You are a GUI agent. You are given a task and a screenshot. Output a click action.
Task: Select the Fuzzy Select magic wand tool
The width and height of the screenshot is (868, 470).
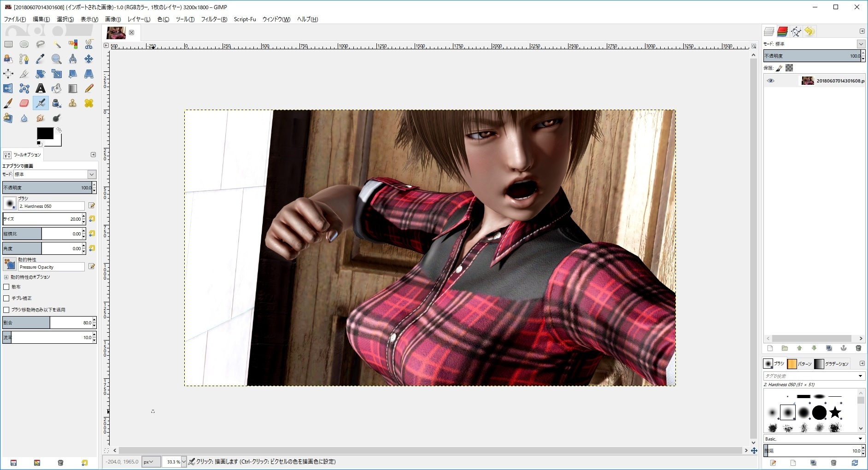pos(57,44)
